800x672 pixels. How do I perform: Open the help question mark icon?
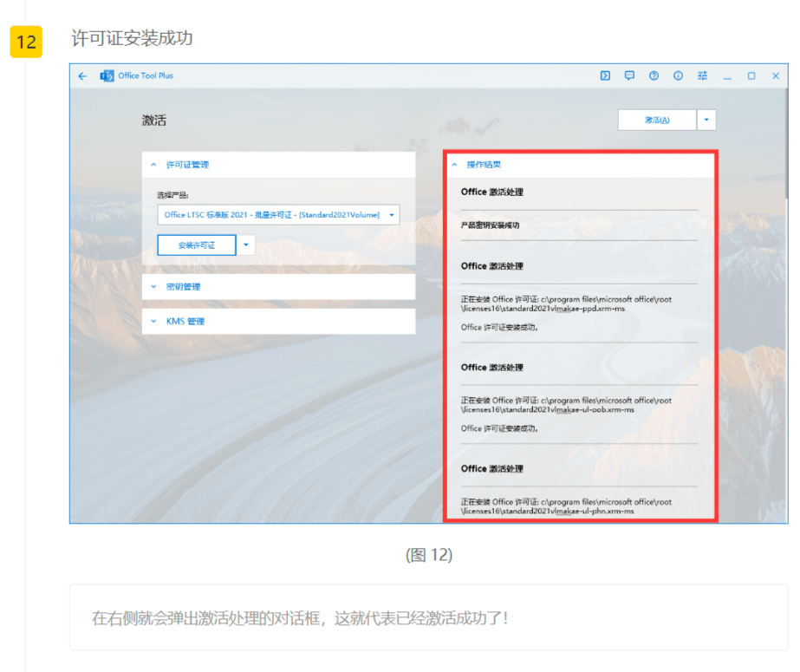tap(654, 75)
